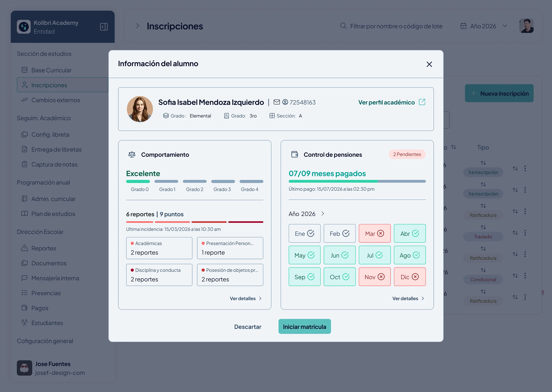Click the Sección grid icon

pos(272,116)
